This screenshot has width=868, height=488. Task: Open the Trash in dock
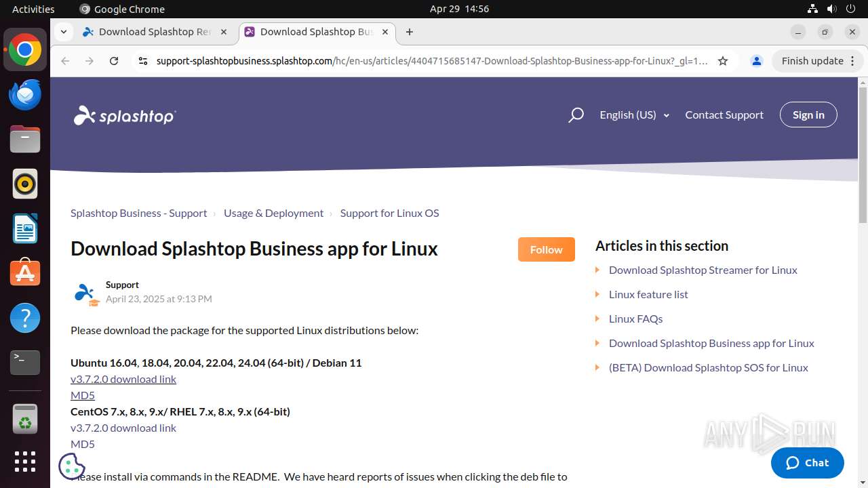pyautogui.click(x=25, y=418)
